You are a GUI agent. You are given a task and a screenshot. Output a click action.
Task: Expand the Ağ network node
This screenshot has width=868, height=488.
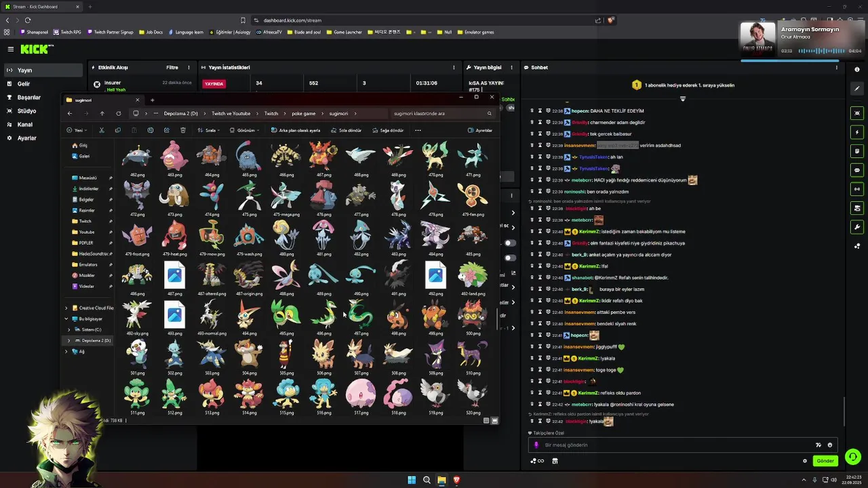click(66, 351)
